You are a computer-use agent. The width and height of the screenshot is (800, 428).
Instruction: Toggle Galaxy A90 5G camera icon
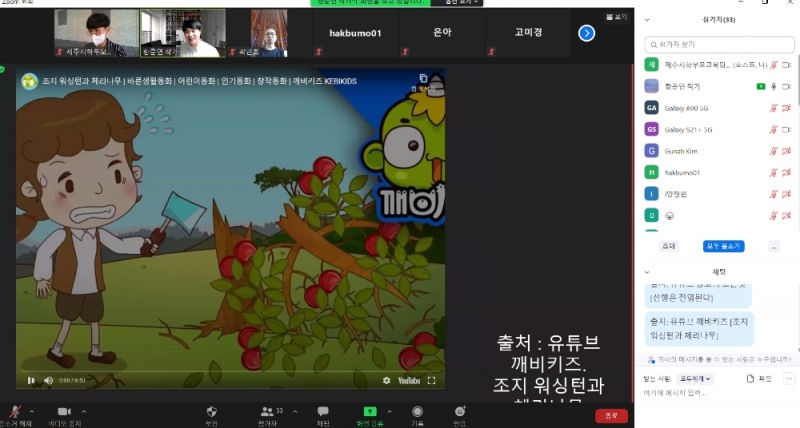pyautogui.click(x=787, y=108)
